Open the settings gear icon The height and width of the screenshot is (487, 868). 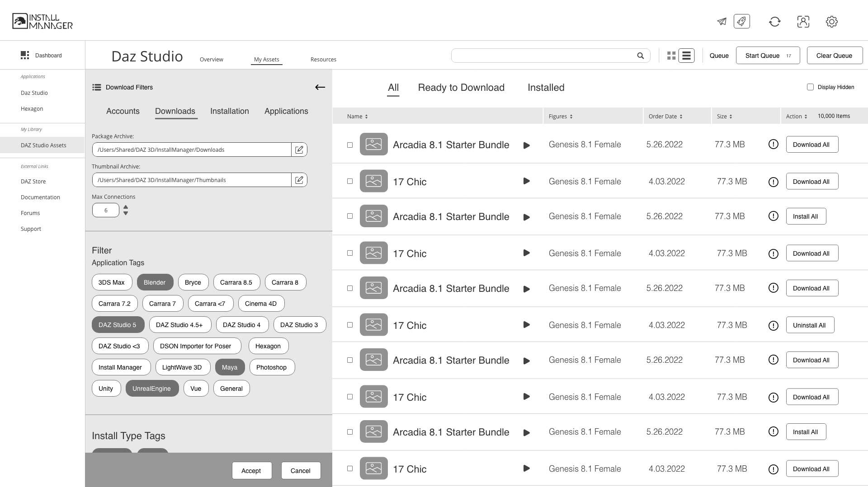(x=832, y=22)
